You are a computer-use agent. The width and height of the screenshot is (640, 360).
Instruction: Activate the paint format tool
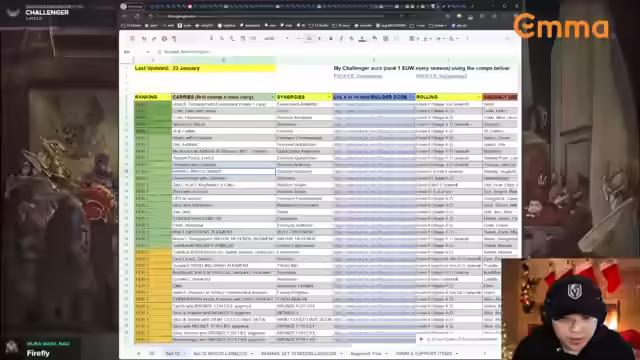coord(174,38)
